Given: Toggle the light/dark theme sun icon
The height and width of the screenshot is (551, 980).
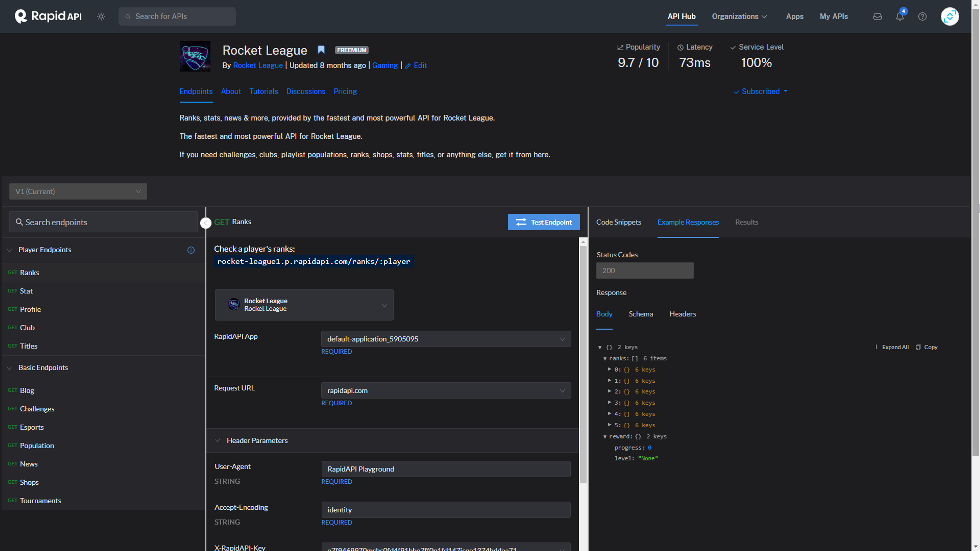Looking at the screenshot, I should [x=101, y=16].
